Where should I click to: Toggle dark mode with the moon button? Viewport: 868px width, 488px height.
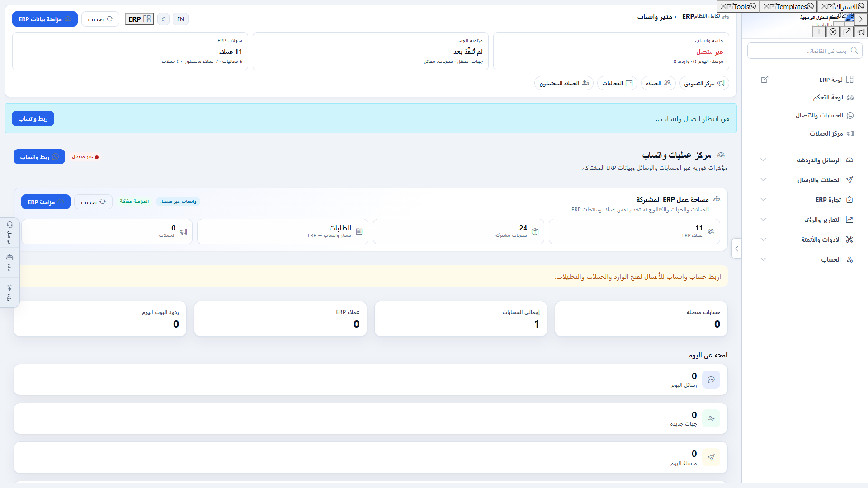point(164,19)
